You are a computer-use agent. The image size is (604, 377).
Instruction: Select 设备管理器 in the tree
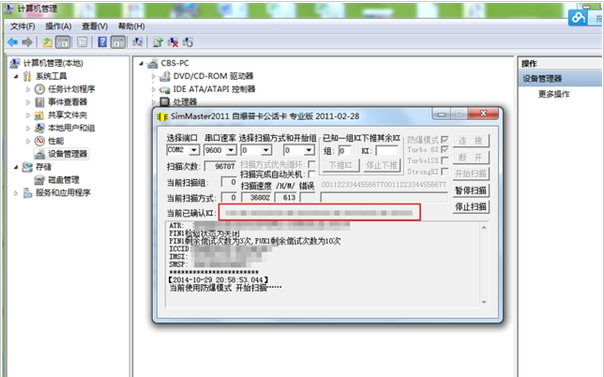67,154
